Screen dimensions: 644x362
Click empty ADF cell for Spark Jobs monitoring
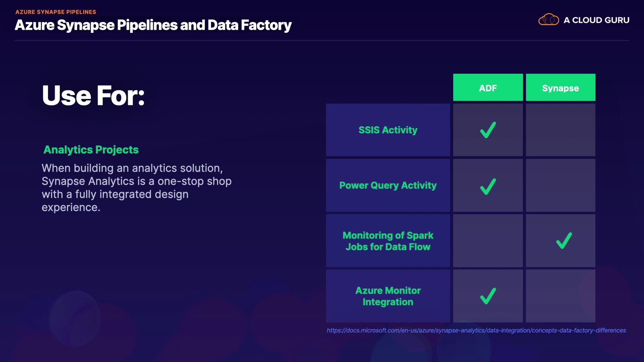coord(488,241)
